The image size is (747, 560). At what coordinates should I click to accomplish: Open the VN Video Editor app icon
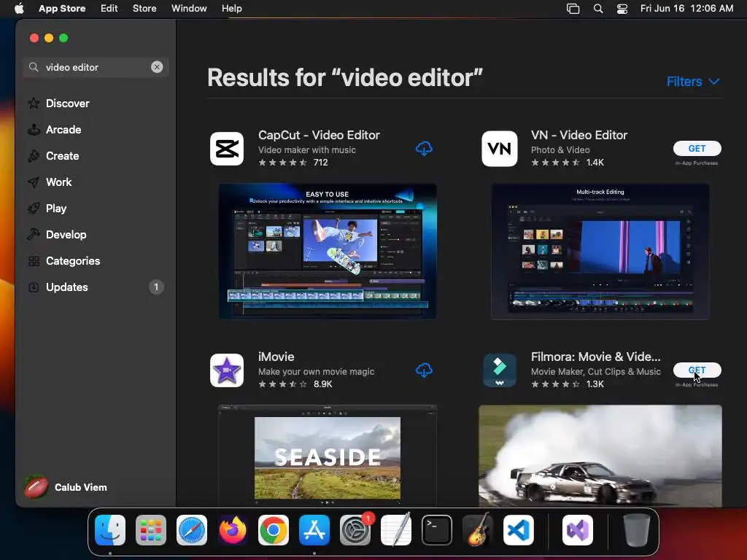tap(499, 149)
